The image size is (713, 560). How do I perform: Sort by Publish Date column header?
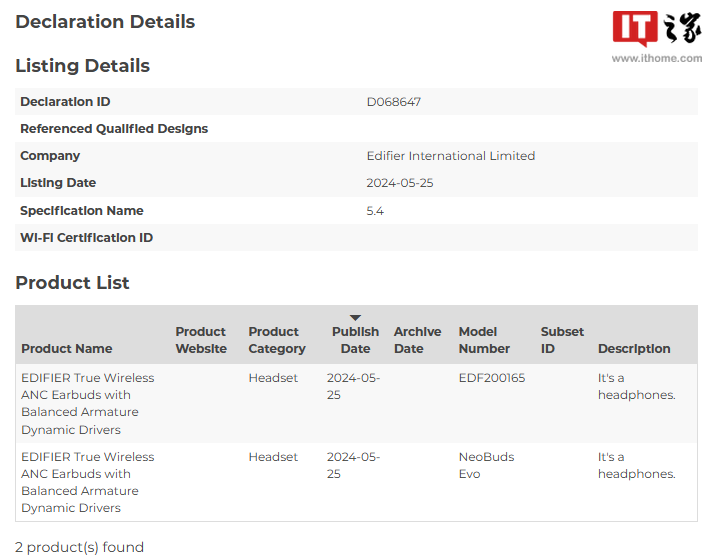(355, 340)
